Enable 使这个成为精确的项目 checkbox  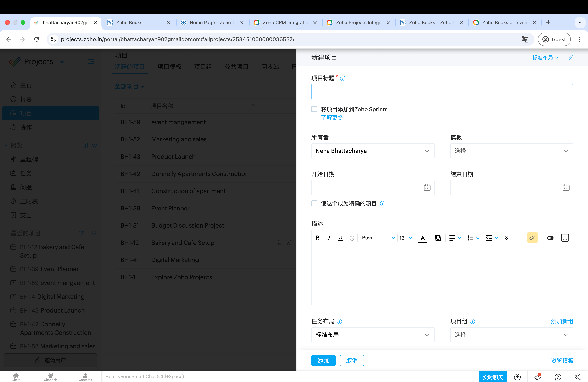(314, 203)
